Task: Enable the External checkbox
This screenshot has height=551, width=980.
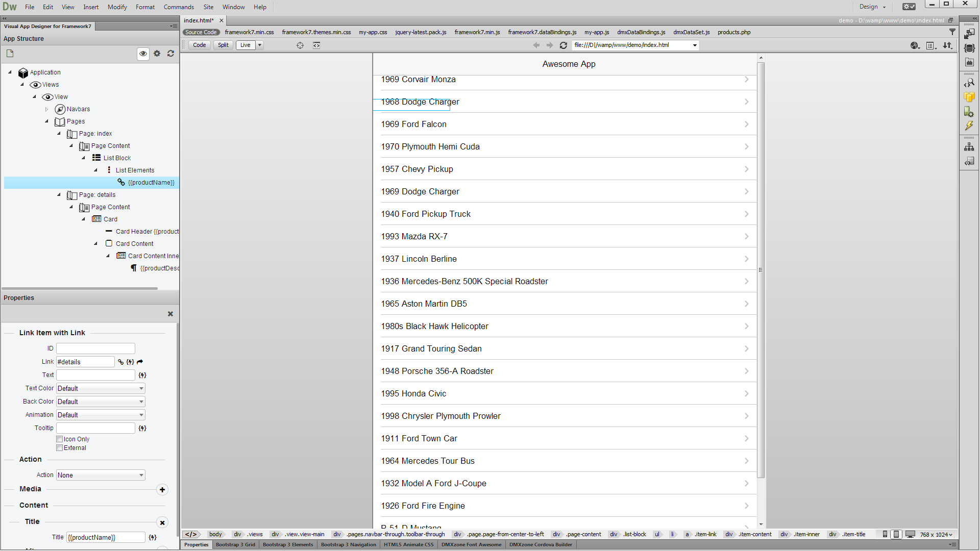Action: click(x=60, y=448)
